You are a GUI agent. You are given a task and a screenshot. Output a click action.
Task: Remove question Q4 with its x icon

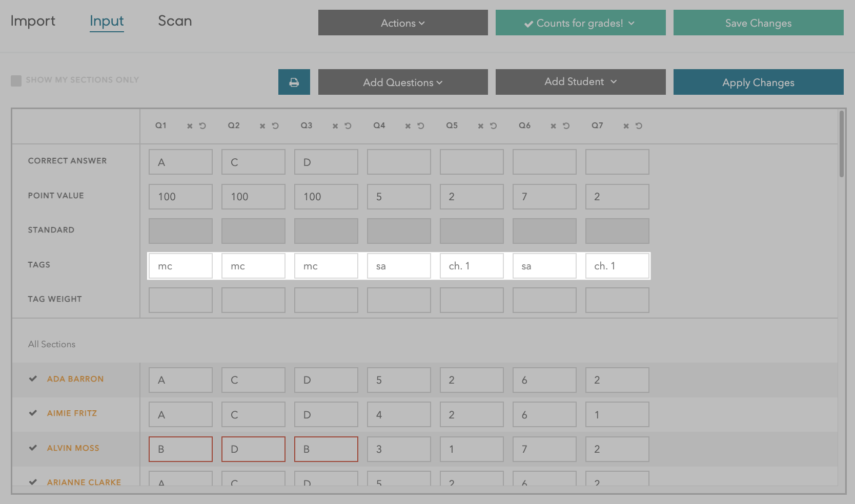tap(408, 126)
